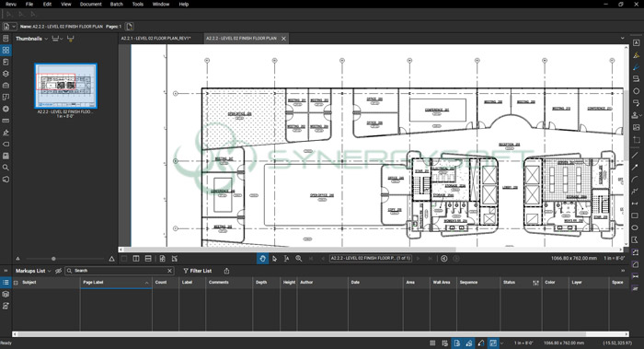This screenshot has width=644, height=349.
Task: Select the Text Box tool in right toolbar
Action: tap(637, 42)
